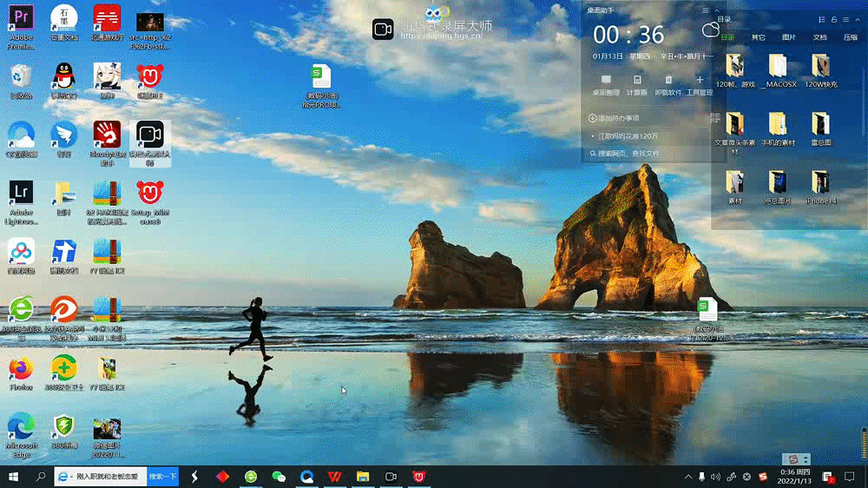Switch folder panel to list view
The image size is (868, 488).
coord(822,19)
